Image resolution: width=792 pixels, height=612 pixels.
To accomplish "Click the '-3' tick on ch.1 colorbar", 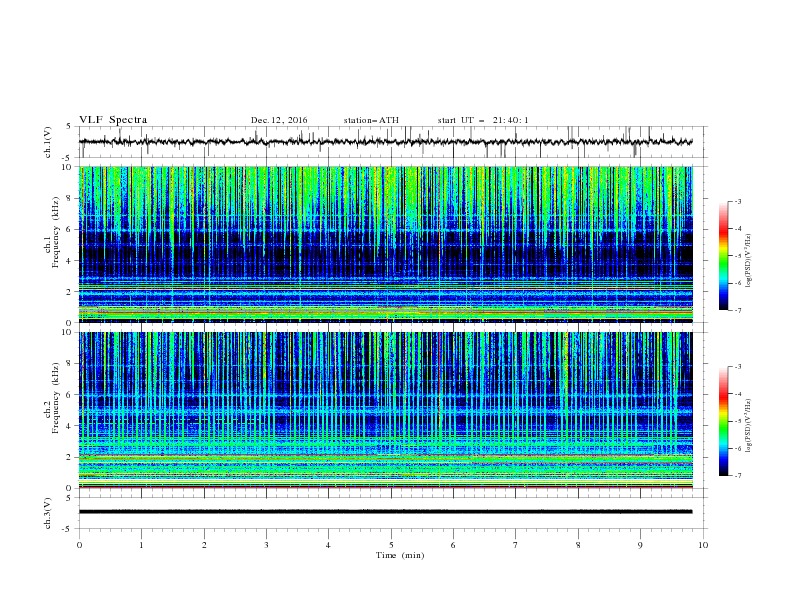I will click(737, 201).
